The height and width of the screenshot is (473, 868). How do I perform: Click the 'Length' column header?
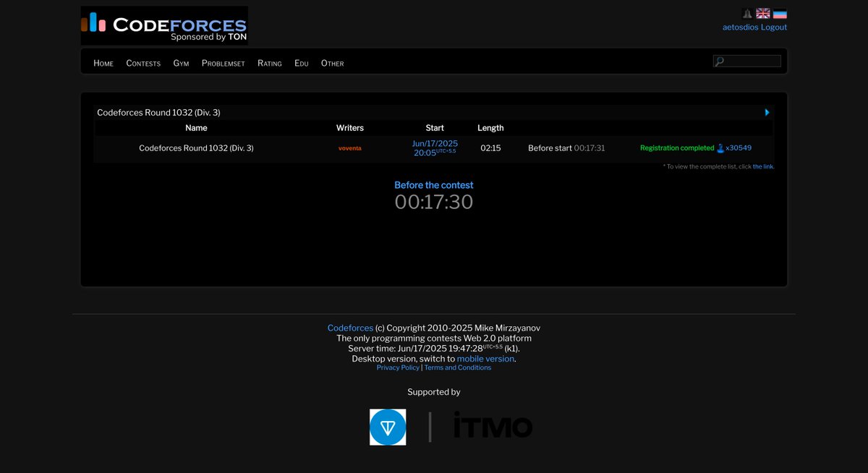click(x=490, y=128)
